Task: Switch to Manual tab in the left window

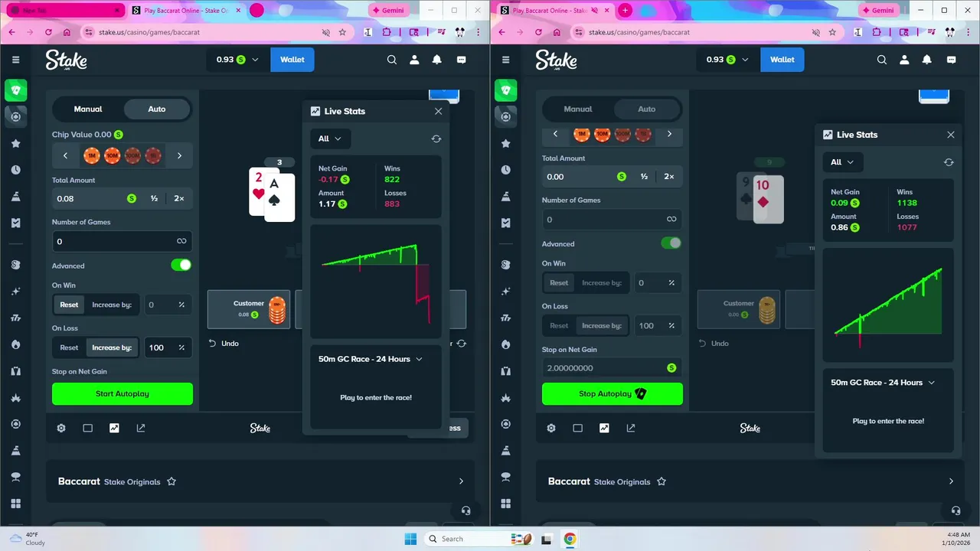Action: point(88,109)
